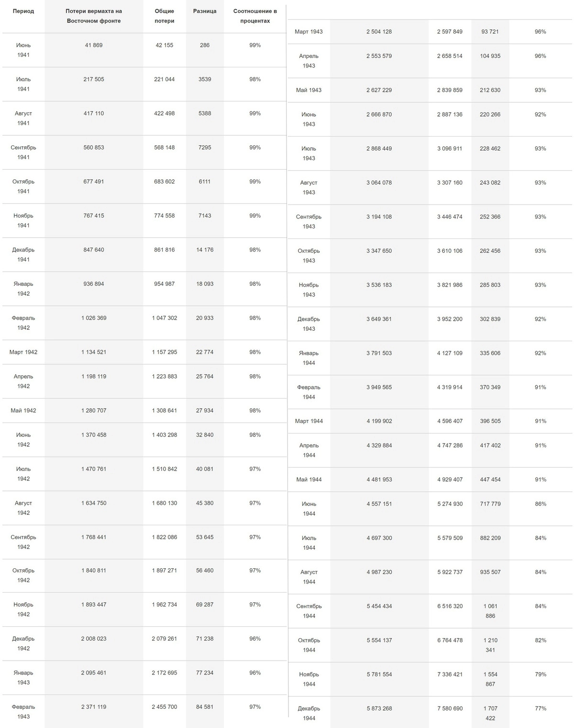Select the 86% ratio cell
574x728 pixels.
[x=541, y=504]
